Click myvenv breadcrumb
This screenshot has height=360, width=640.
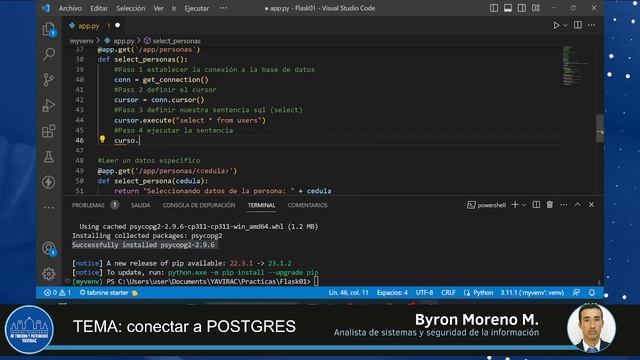click(x=81, y=41)
